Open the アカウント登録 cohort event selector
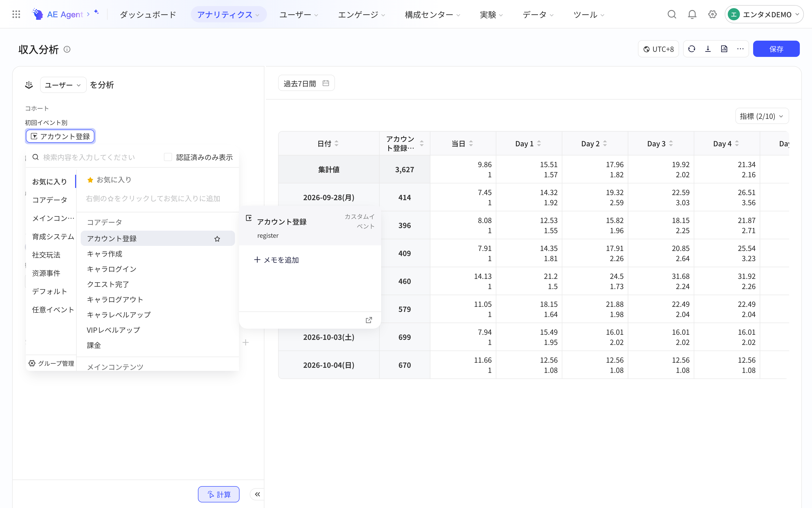Screen dimensions: 812x508 coord(60,136)
